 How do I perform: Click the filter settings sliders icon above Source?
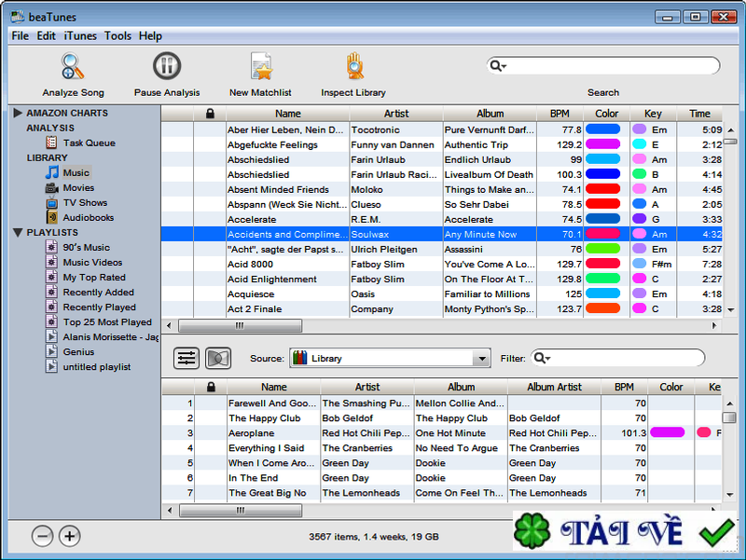tap(186, 358)
